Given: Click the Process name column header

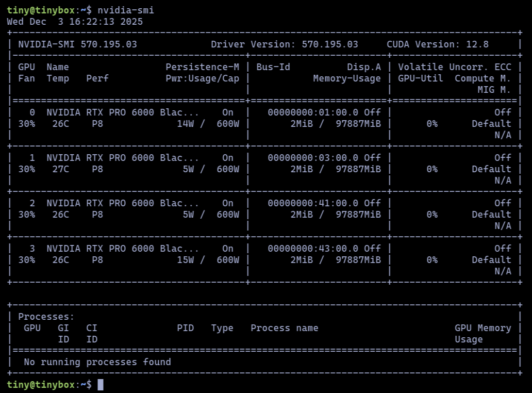Looking at the screenshot, I should (x=285, y=328).
